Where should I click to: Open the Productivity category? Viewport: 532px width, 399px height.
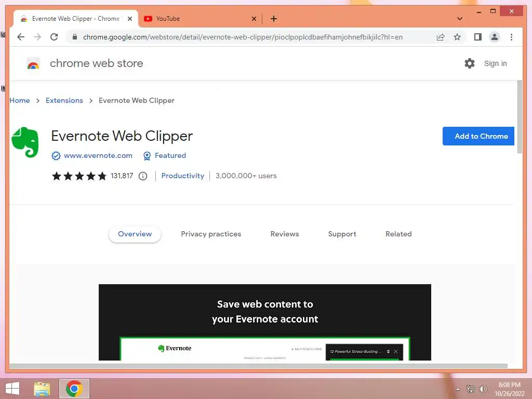point(182,176)
